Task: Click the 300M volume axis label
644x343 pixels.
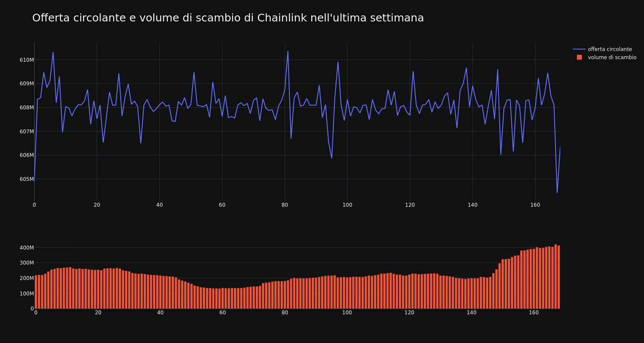Action: pos(27,263)
